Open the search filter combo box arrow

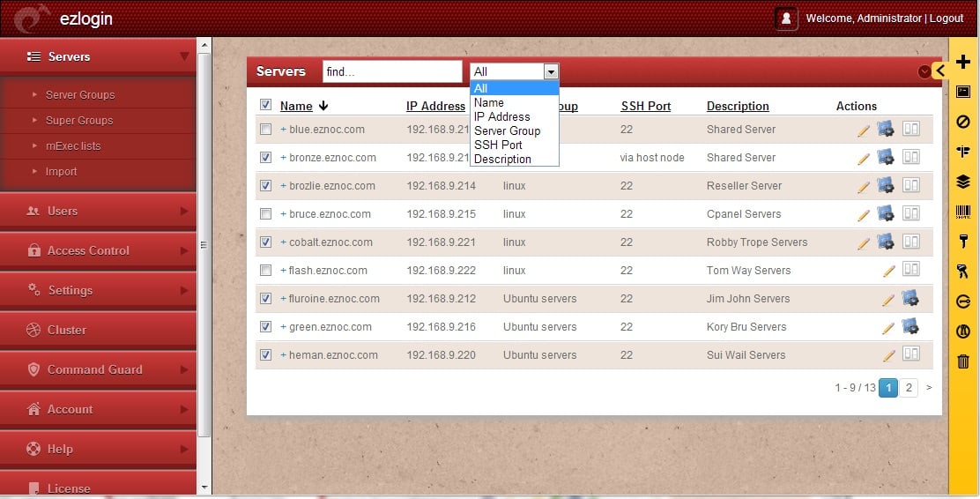(x=551, y=72)
